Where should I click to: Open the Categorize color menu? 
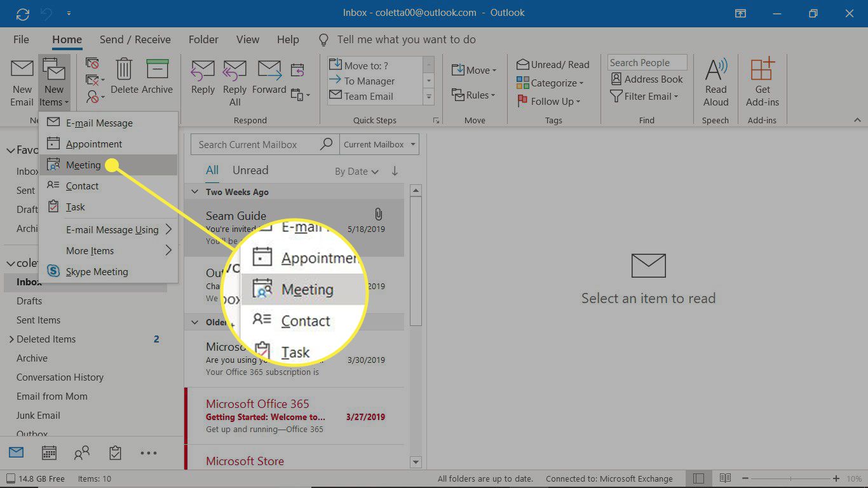click(550, 83)
